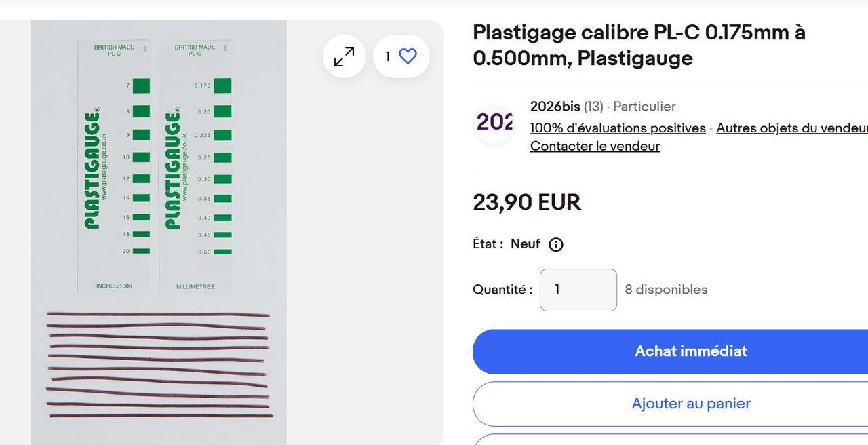Open the info icon beside Neuf condition
Image resolution: width=868 pixels, height=445 pixels.
[x=556, y=244]
